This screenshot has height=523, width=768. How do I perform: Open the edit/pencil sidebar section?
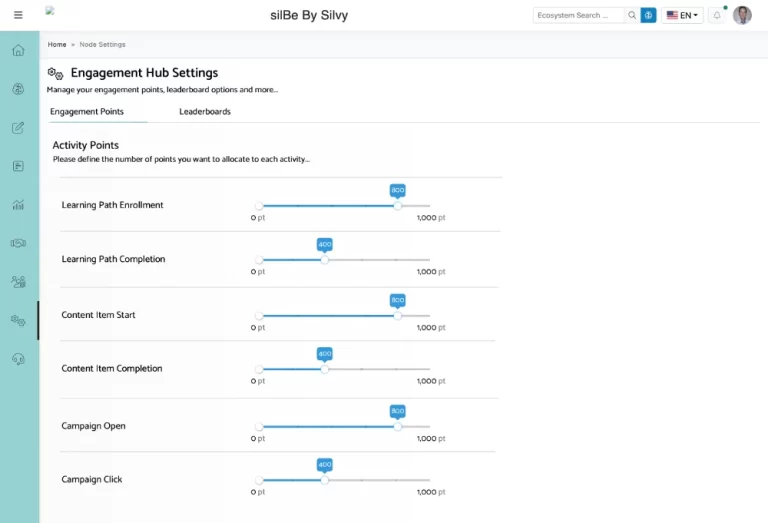pyautogui.click(x=18, y=128)
